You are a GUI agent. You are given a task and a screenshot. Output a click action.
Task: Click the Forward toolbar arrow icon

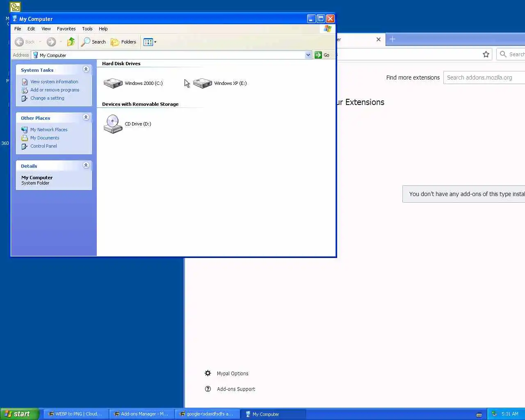51,42
